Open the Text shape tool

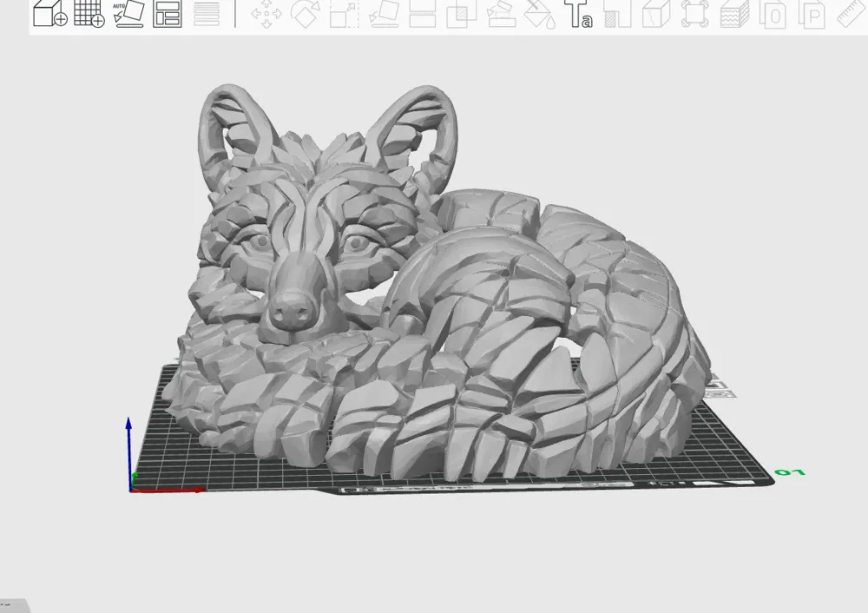[x=578, y=13]
